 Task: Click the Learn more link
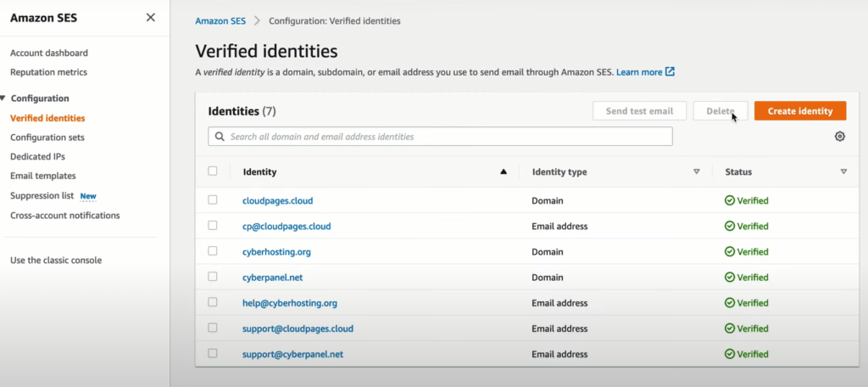pyautogui.click(x=639, y=72)
